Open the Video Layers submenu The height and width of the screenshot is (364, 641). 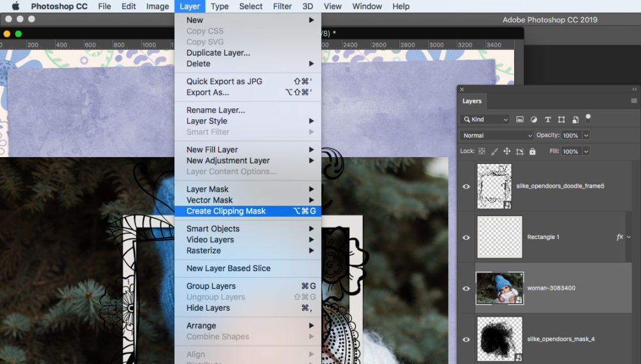coord(247,240)
